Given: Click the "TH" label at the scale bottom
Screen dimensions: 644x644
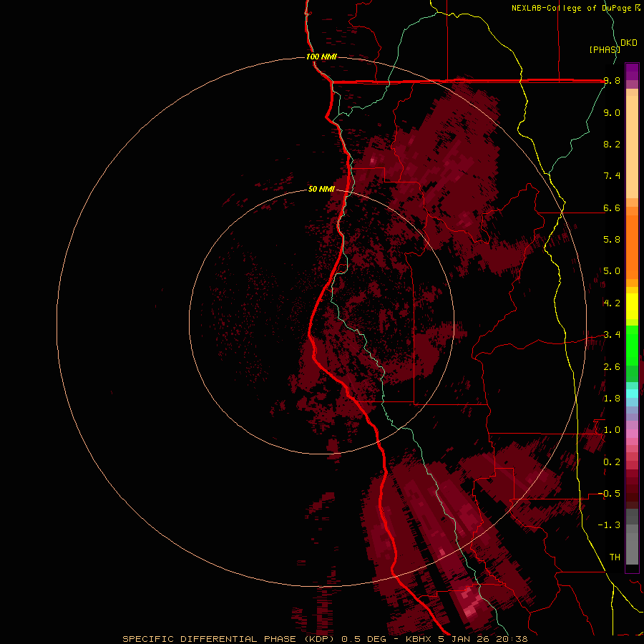Looking at the screenshot, I should point(615,557).
